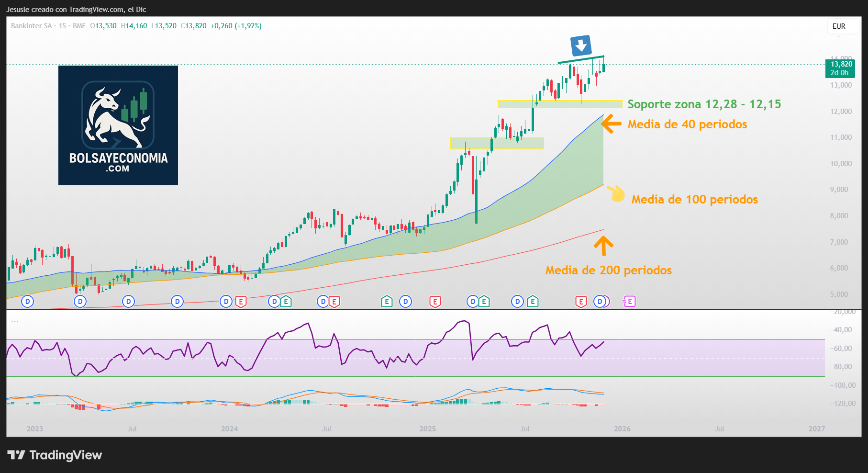Click the BOLSAYECONOMIA.COM logo image
The width and height of the screenshot is (868, 473).
[118, 125]
